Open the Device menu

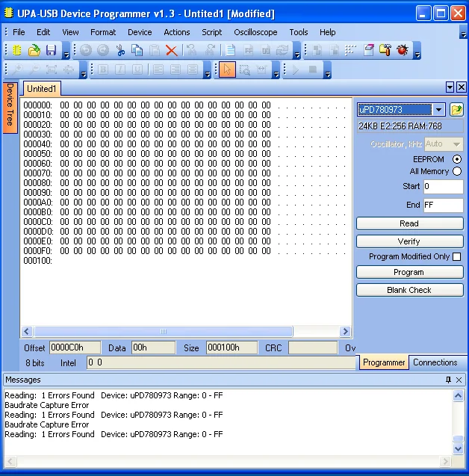(x=140, y=32)
